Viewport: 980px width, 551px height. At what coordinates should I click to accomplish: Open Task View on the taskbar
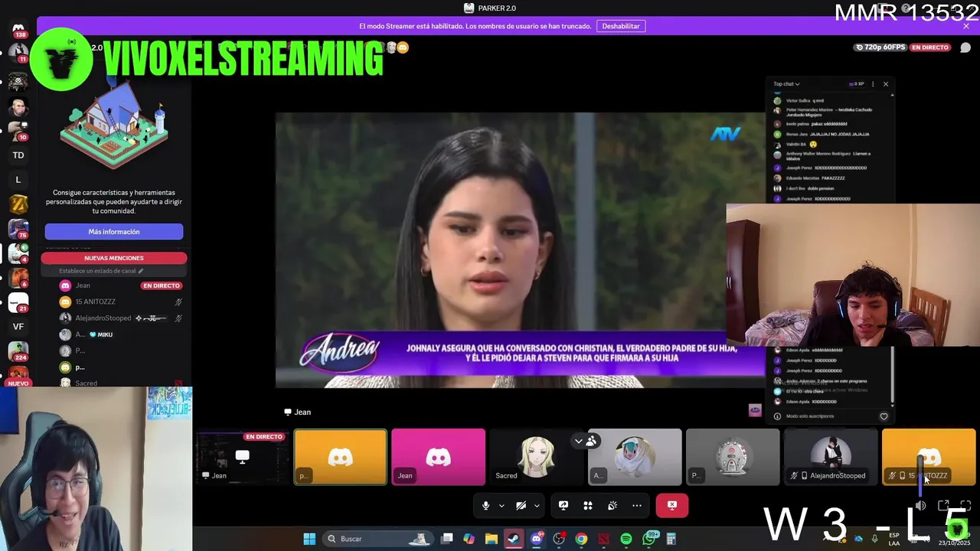click(447, 539)
